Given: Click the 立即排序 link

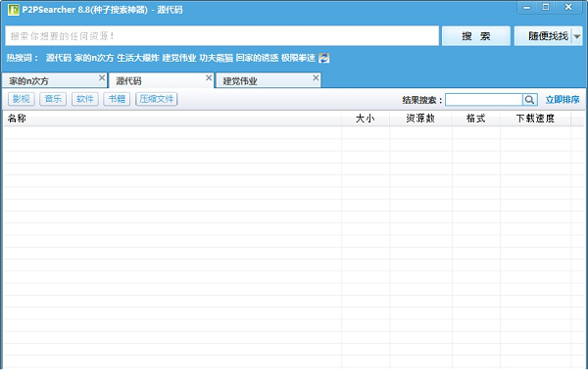Looking at the screenshot, I should (x=563, y=100).
